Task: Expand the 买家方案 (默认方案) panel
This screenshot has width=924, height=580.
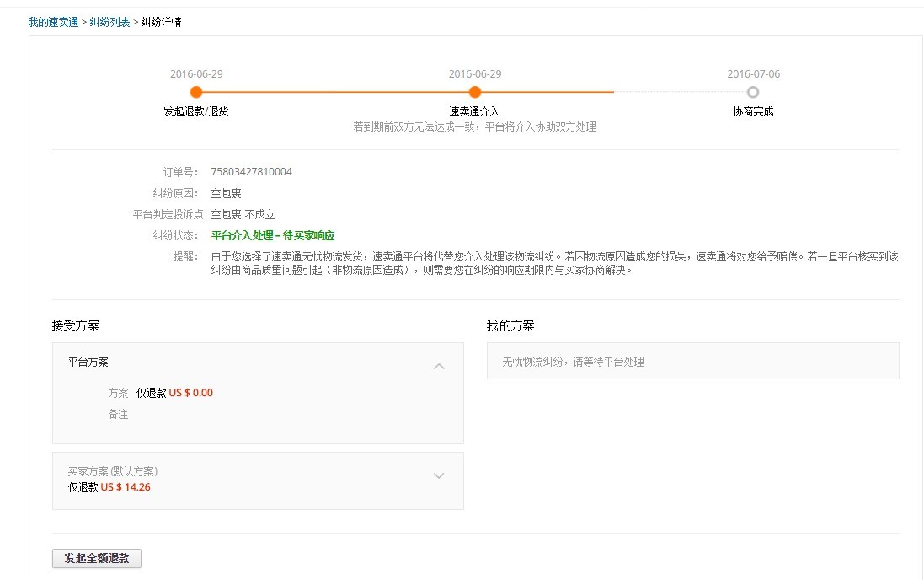Action: [439, 475]
